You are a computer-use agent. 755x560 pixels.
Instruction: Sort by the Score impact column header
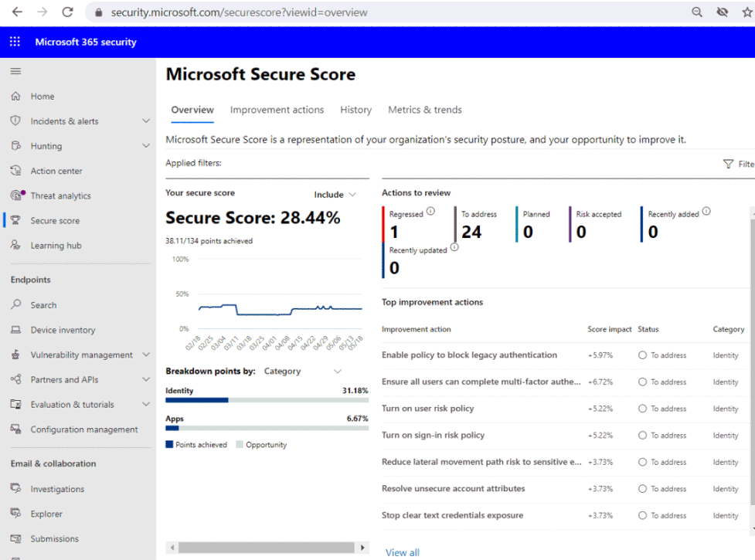click(609, 329)
